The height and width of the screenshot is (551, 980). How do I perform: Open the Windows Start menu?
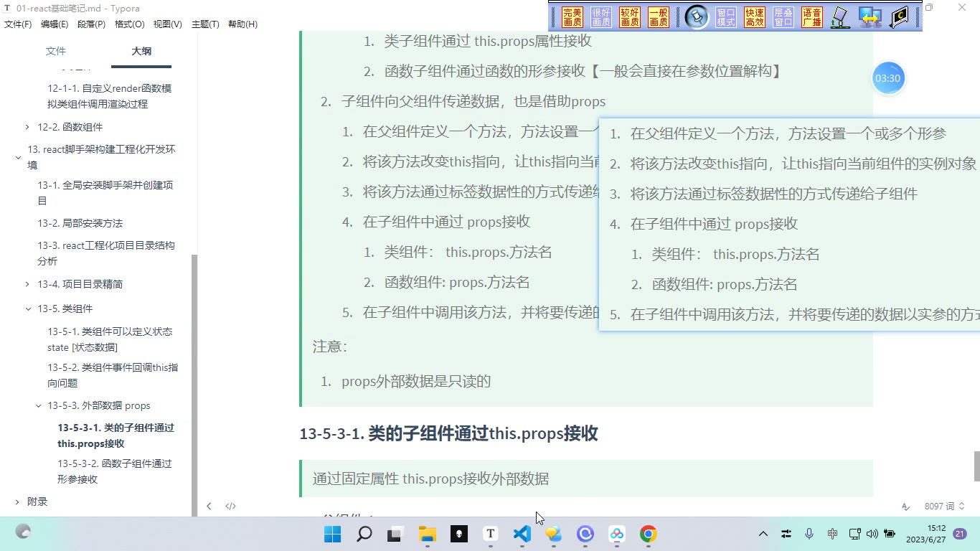tap(332, 534)
